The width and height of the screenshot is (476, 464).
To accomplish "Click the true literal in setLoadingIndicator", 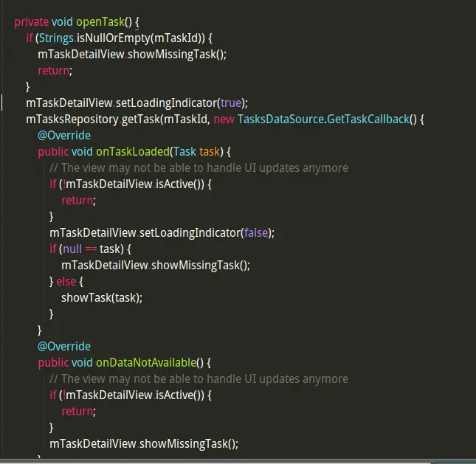I will 231,103.
